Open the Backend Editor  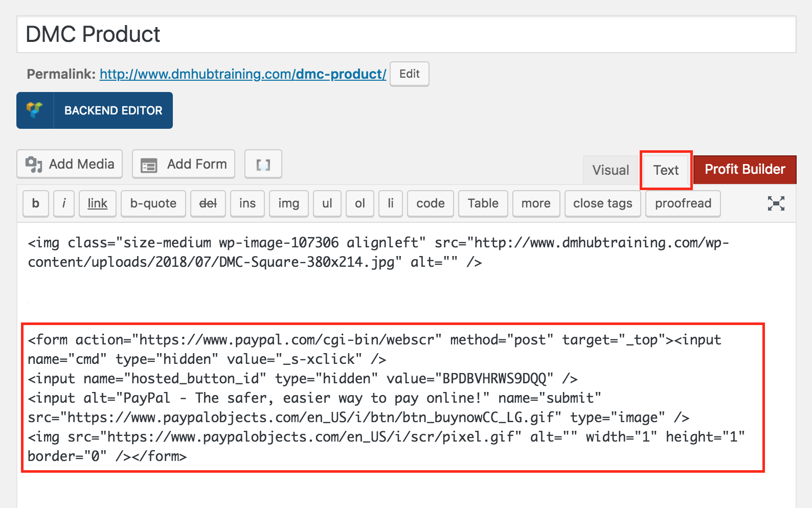(95, 110)
